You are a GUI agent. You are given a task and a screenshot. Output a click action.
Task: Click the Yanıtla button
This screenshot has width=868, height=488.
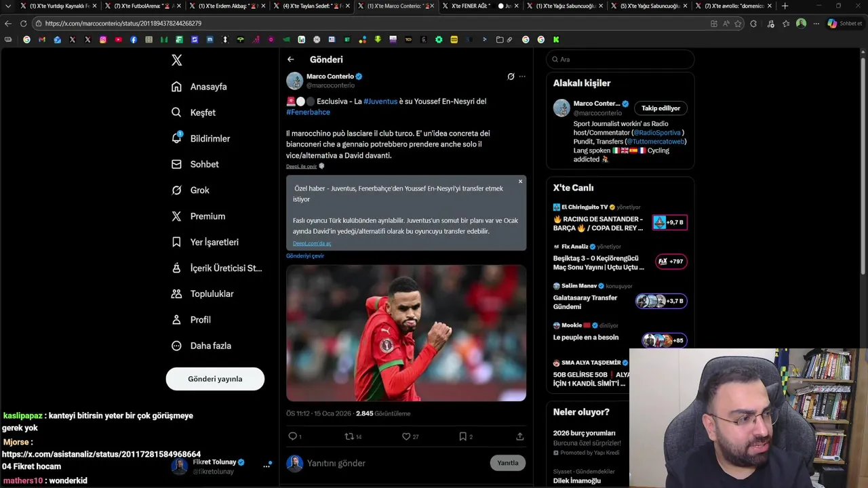tap(507, 463)
